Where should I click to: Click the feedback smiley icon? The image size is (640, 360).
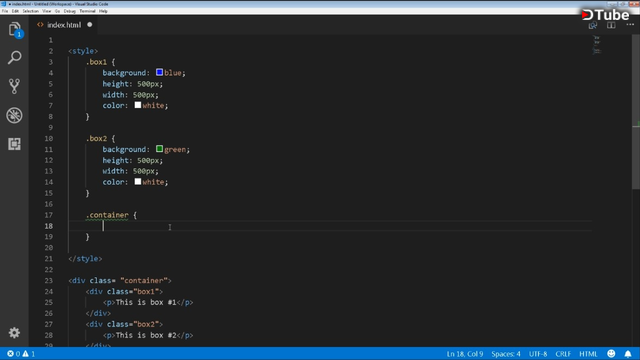611,353
